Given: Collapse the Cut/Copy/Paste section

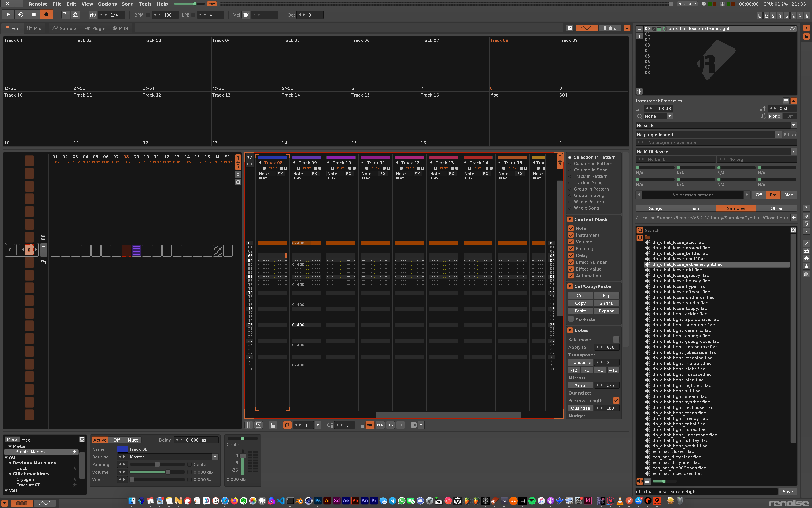Looking at the screenshot, I should 570,286.
